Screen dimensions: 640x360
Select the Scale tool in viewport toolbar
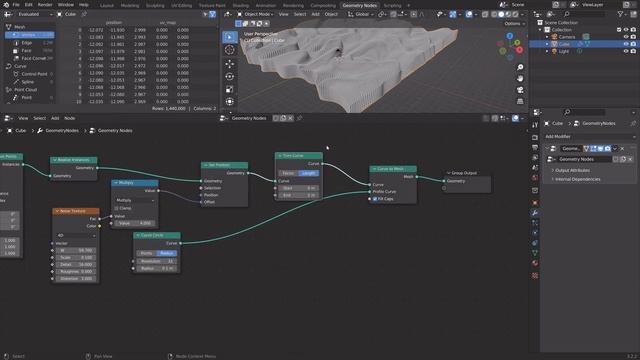(x=230, y=89)
